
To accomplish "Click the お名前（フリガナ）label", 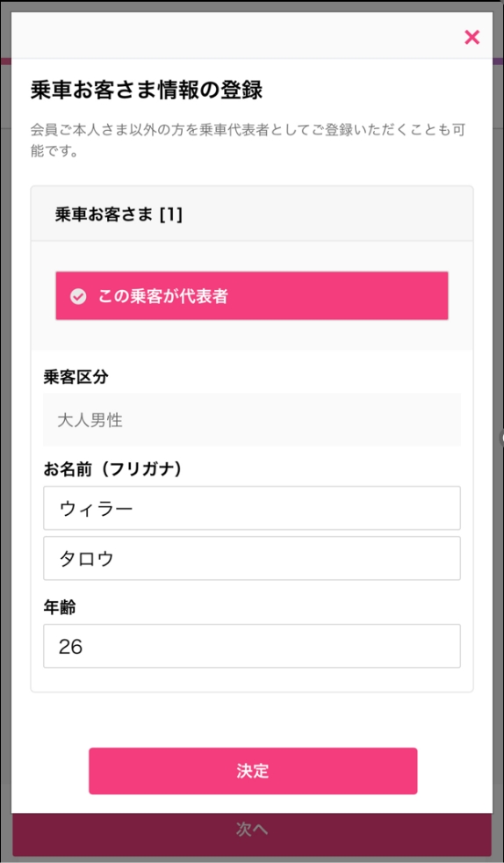I will click(x=112, y=469).
